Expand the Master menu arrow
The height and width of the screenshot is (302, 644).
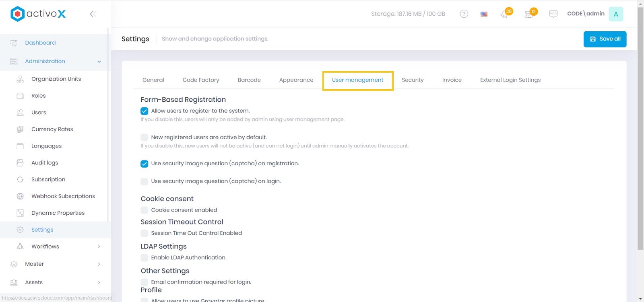(99, 264)
